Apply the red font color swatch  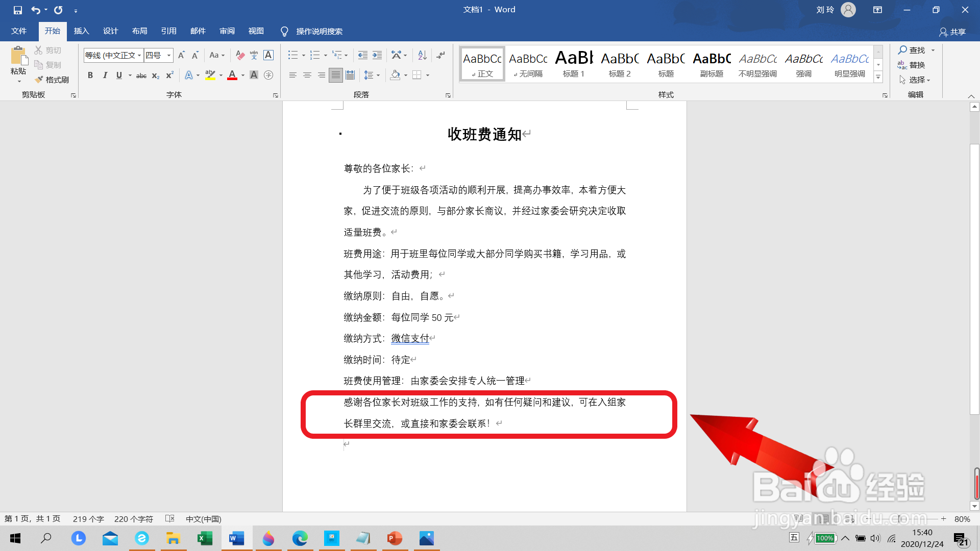pyautogui.click(x=232, y=76)
